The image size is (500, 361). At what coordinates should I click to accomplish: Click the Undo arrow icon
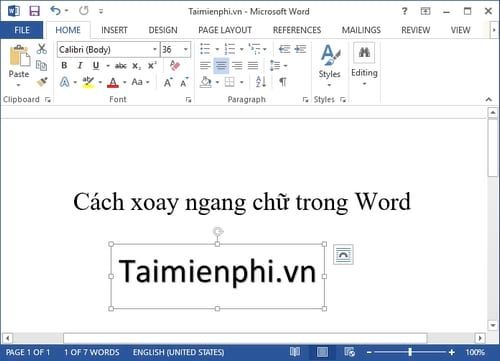pos(55,11)
